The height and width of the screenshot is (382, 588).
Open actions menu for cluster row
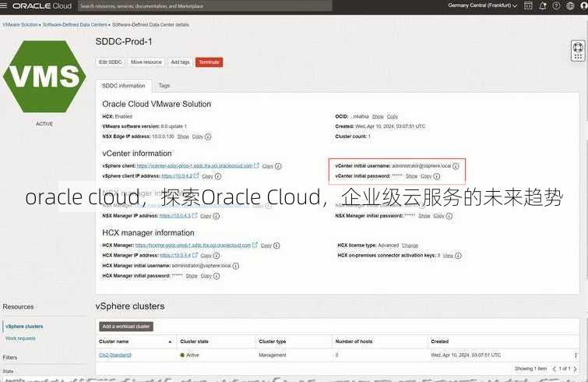click(x=576, y=355)
